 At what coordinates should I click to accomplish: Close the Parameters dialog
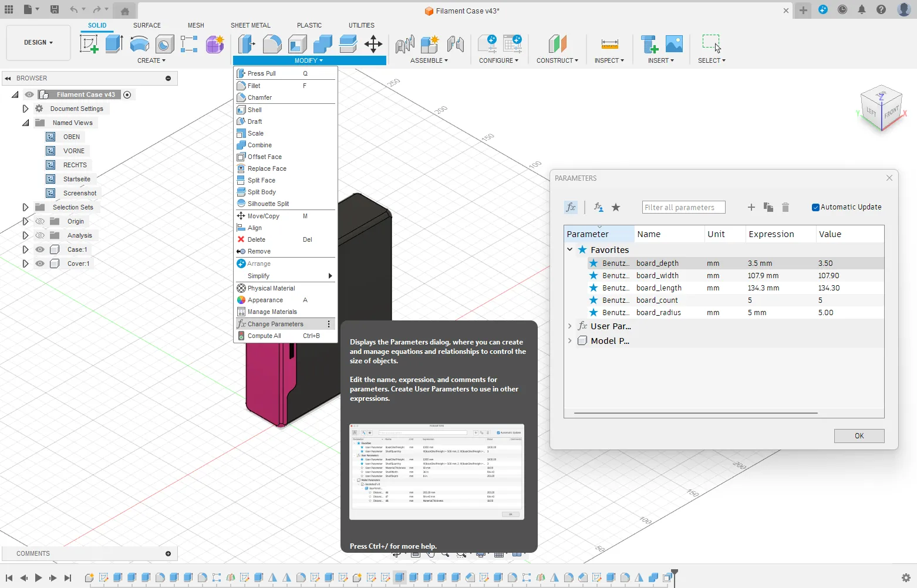click(x=889, y=178)
